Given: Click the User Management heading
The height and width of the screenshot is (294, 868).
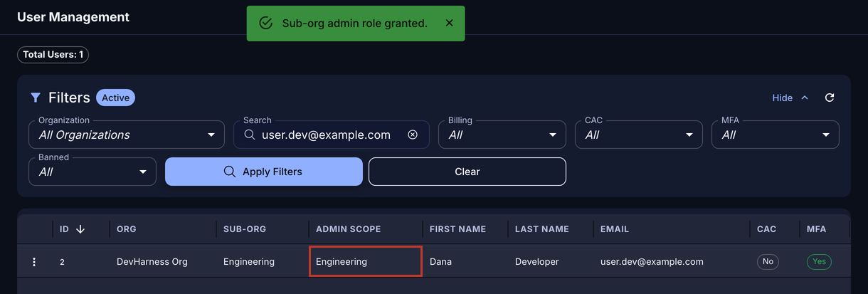Looking at the screenshot, I should 73,17.
